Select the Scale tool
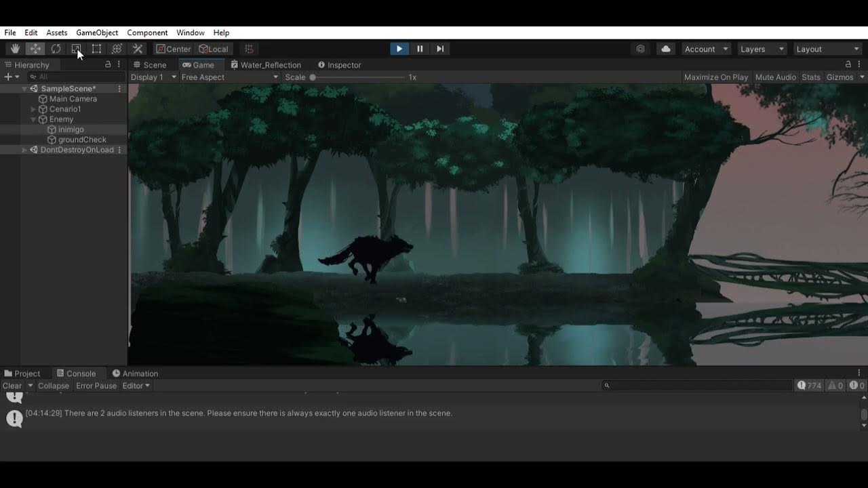Screen dimensions: 868x488 point(76,49)
